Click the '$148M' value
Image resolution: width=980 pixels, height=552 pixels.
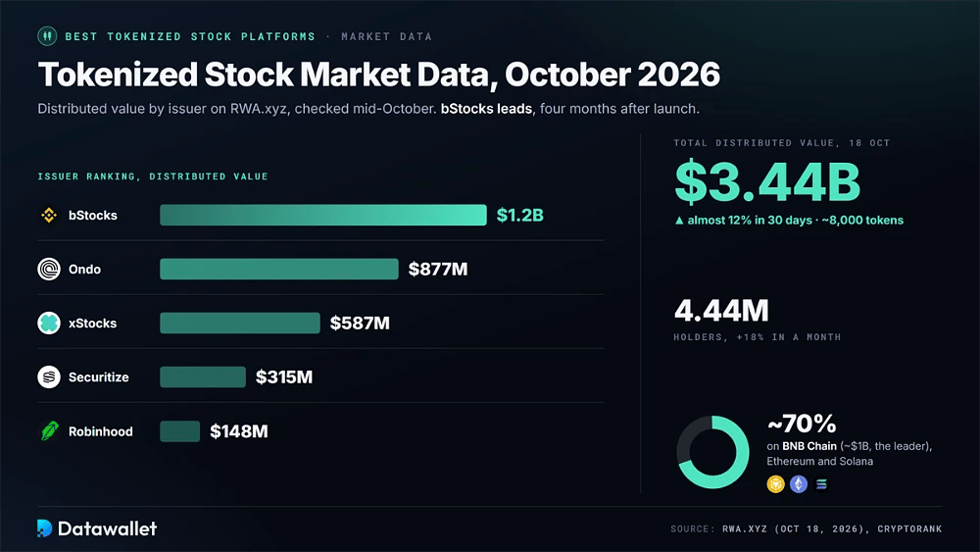point(239,431)
